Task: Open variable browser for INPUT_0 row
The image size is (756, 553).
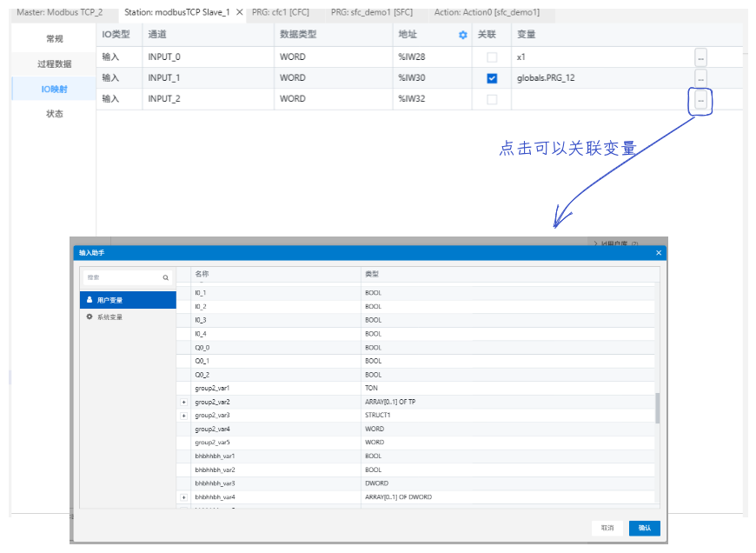Action: pyautogui.click(x=700, y=58)
